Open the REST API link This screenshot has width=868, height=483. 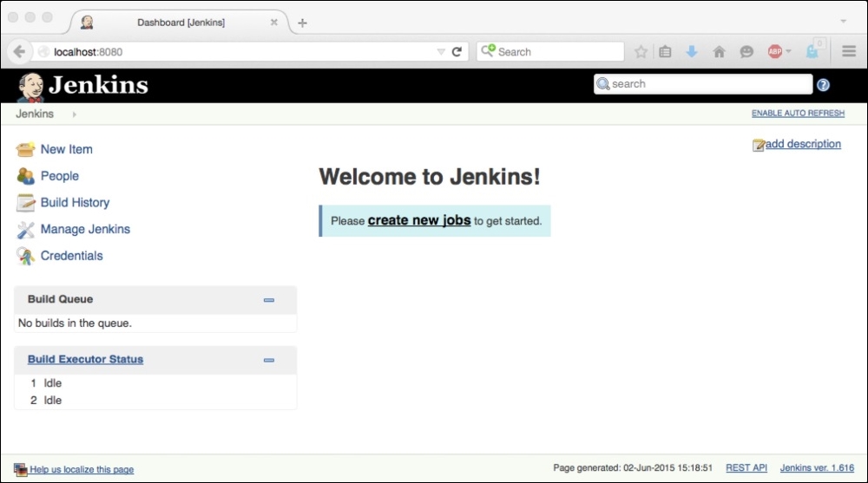coord(746,468)
